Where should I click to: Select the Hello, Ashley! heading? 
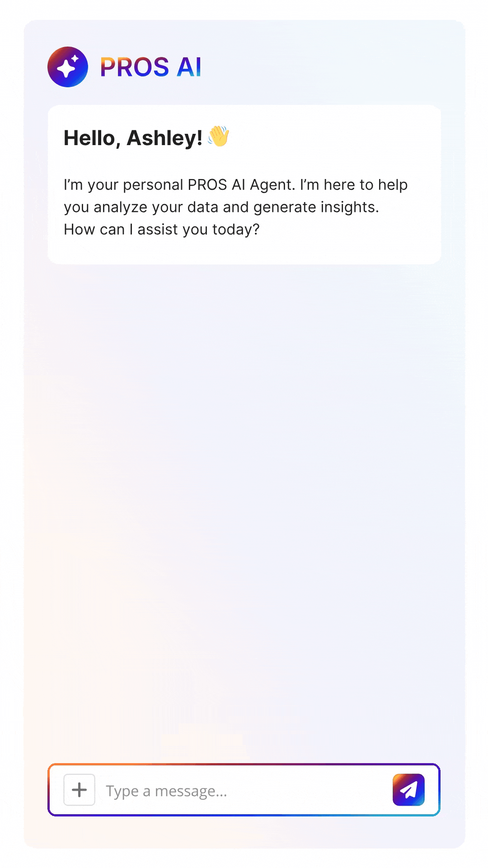(133, 138)
